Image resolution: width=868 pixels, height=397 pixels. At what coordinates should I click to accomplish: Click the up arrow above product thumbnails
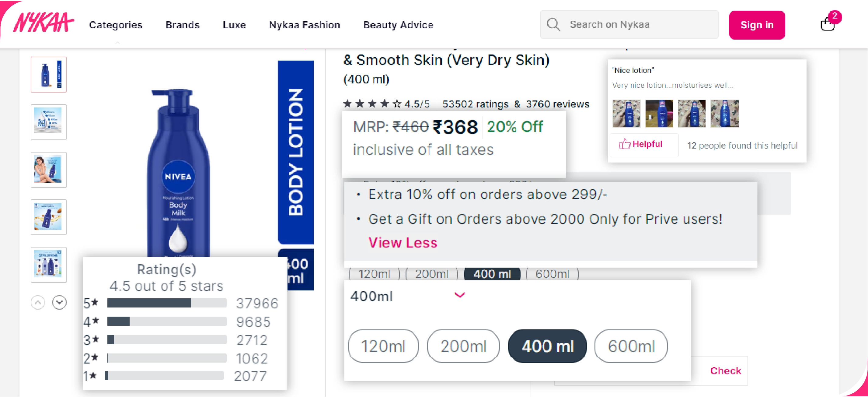pyautogui.click(x=38, y=303)
